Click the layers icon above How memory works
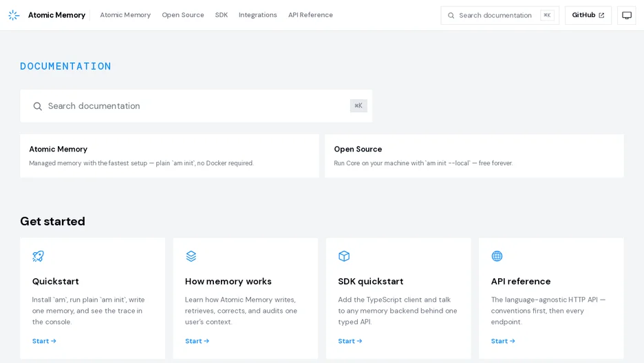 [x=191, y=256]
